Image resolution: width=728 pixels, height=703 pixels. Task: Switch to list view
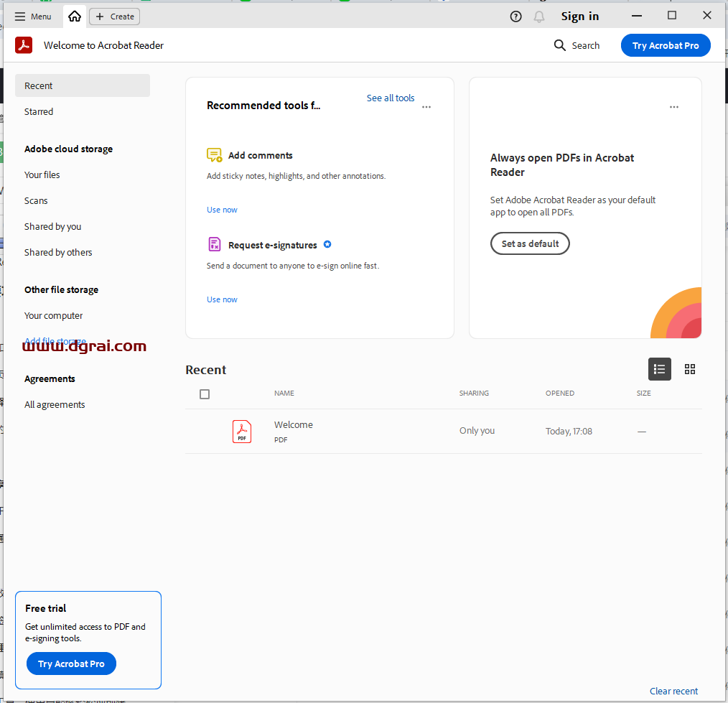[x=659, y=369]
